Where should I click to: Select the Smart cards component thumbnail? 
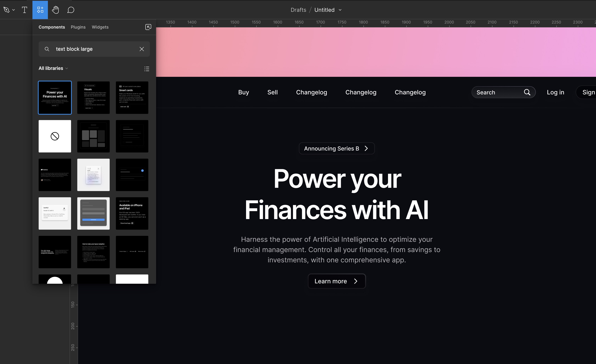tap(132, 98)
